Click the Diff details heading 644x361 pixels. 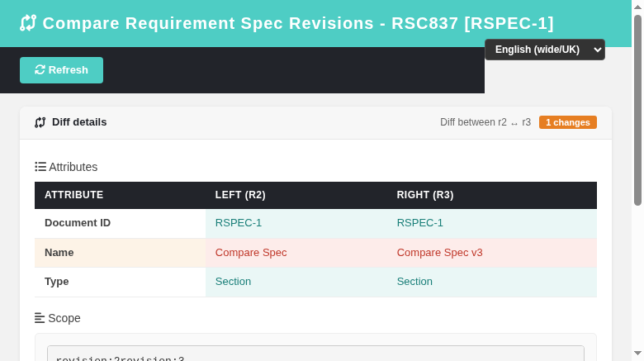coord(79,122)
